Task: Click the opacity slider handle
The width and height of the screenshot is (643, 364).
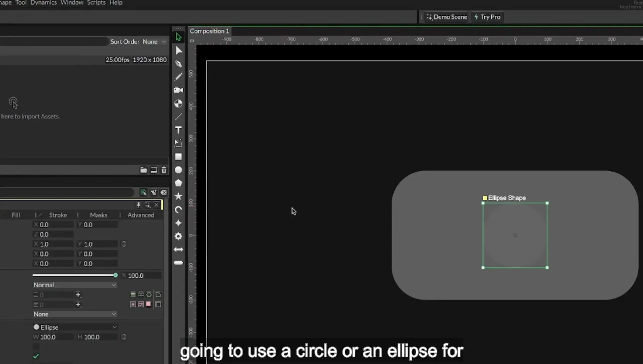Action: click(x=116, y=275)
